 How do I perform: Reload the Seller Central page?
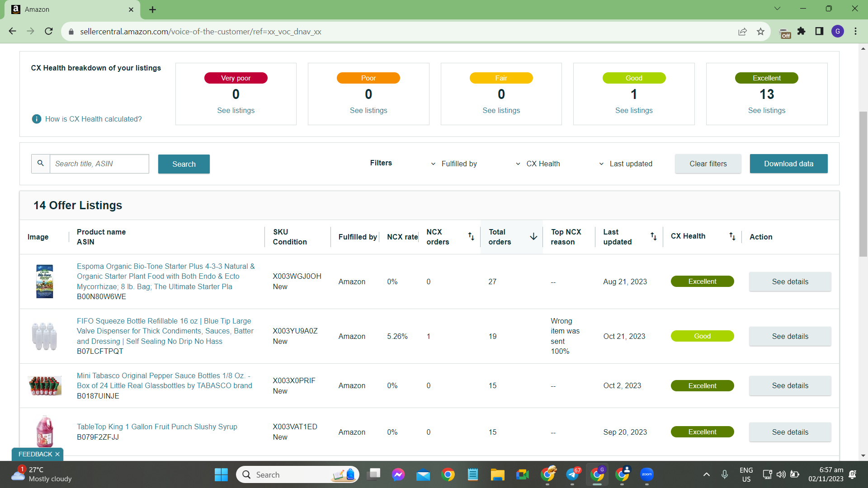(x=49, y=31)
